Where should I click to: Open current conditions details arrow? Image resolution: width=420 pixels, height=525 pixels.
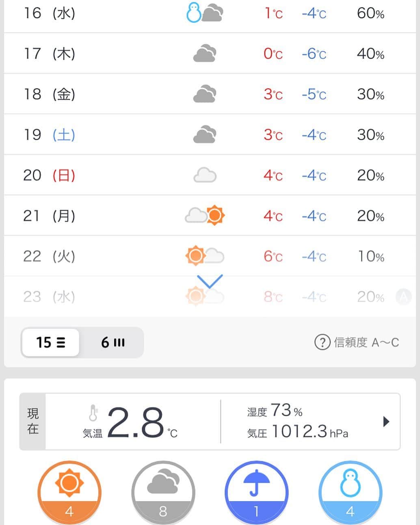tap(386, 421)
